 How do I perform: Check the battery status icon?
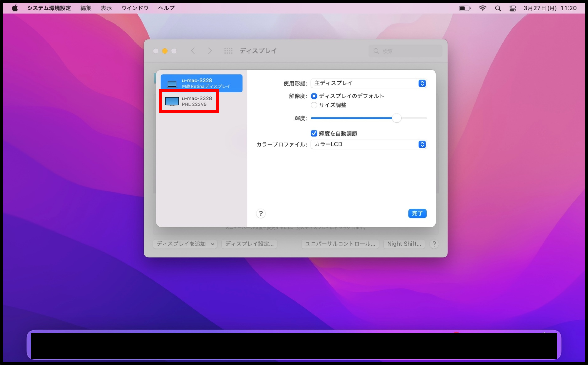click(465, 8)
